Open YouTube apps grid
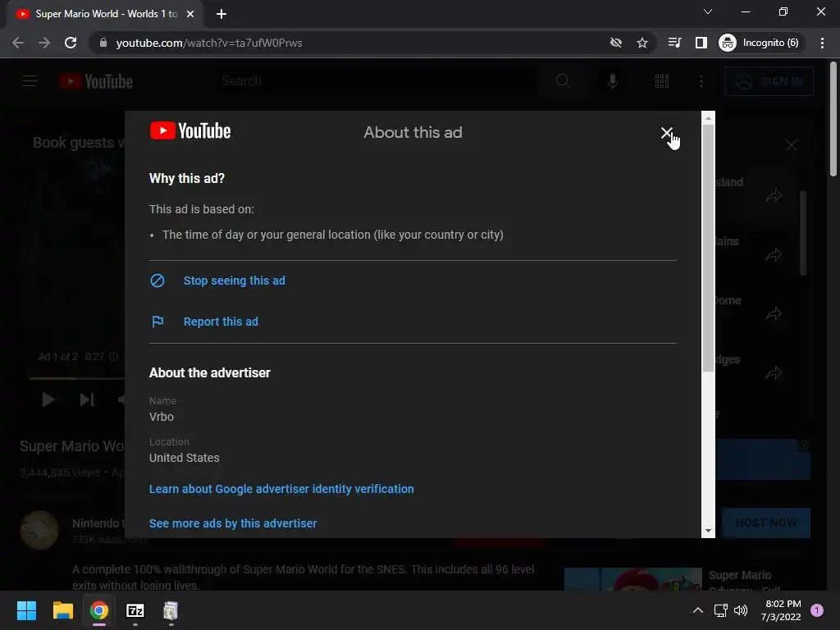This screenshot has height=630, width=840. point(662,81)
